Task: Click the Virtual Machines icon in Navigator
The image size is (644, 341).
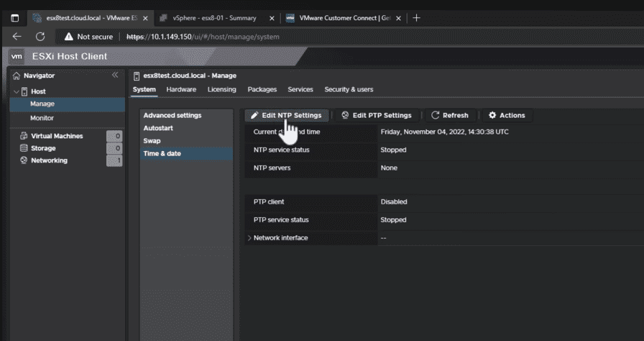Action: pyautogui.click(x=24, y=136)
